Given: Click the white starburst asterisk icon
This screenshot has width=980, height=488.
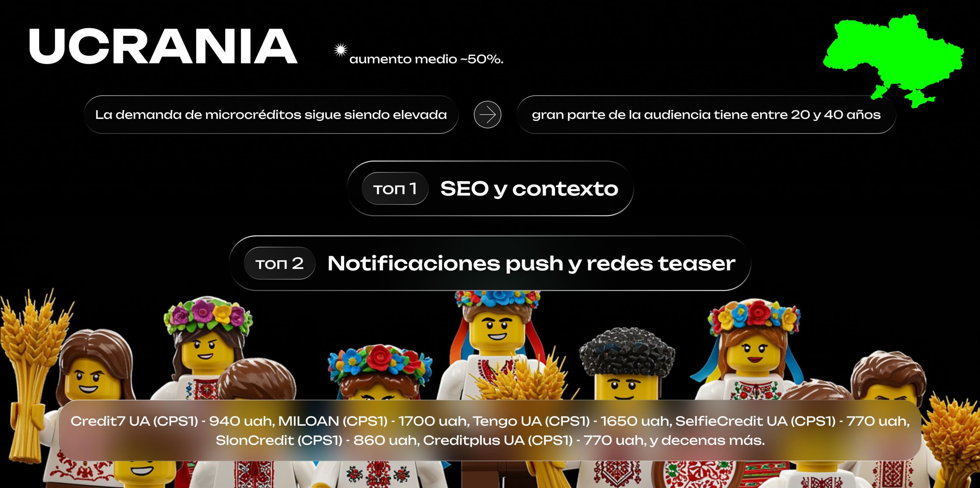Looking at the screenshot, I should [x=340, y=50].
